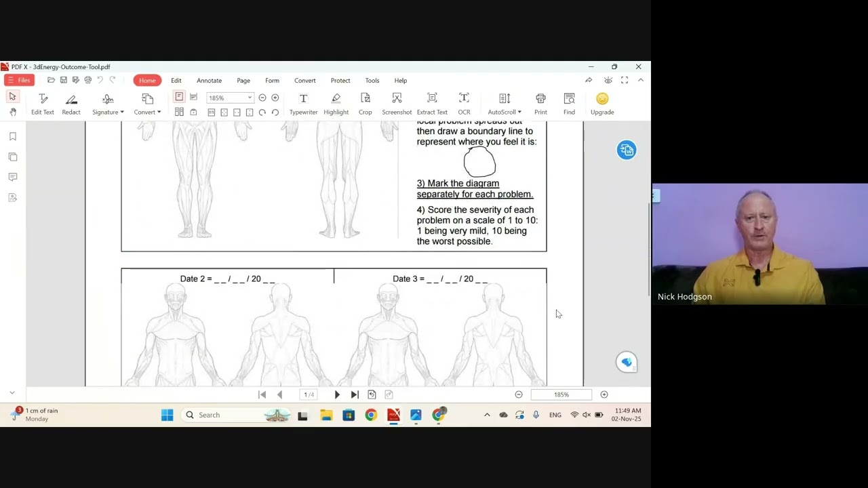868x488 pixels.
Task: Select the Crop tool
Action: click(366, 104)
